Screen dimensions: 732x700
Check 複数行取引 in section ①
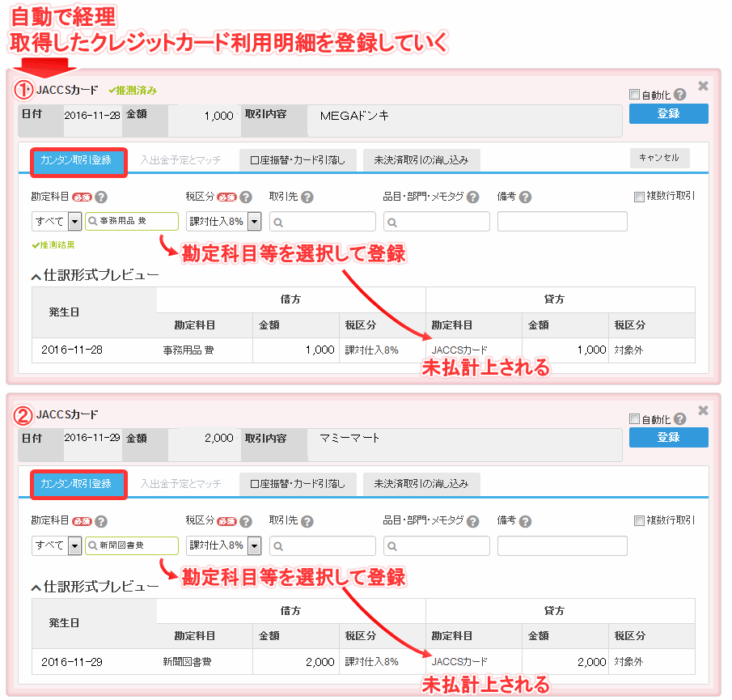tap(638, 196)
